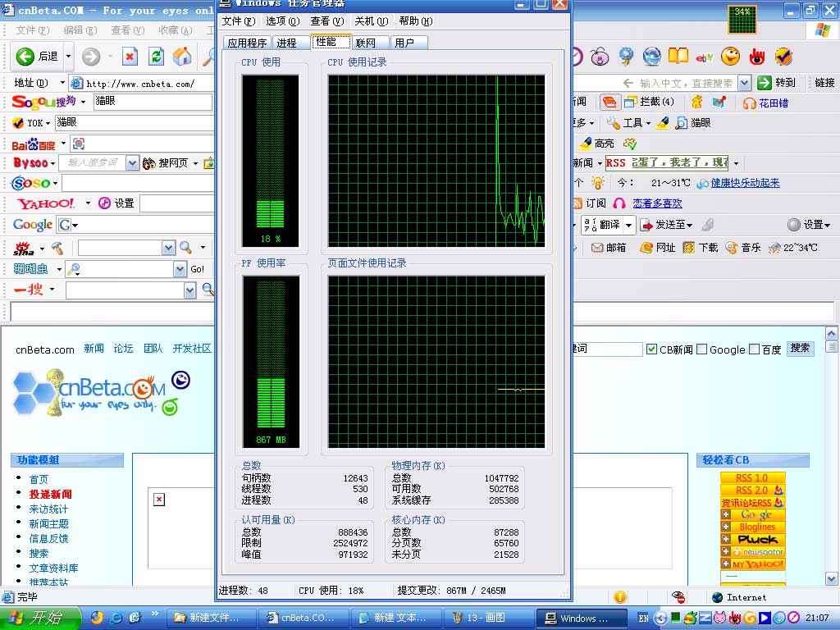Image resolution: width=840 pixels, height=630 pixels.
Task: Click the Sogou search input containing 猫眼
Action: pyautogui.click(x=153, y=102)
